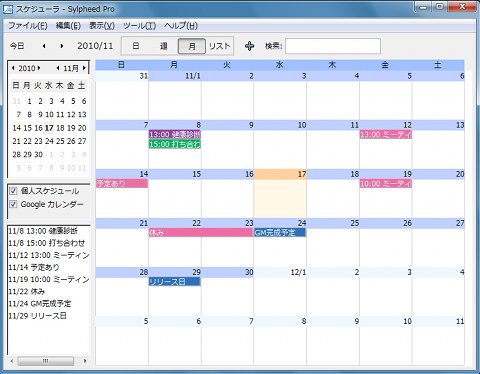Click previous month arrow beside 11月
The image size is (480, 374).
click(58, 68)
